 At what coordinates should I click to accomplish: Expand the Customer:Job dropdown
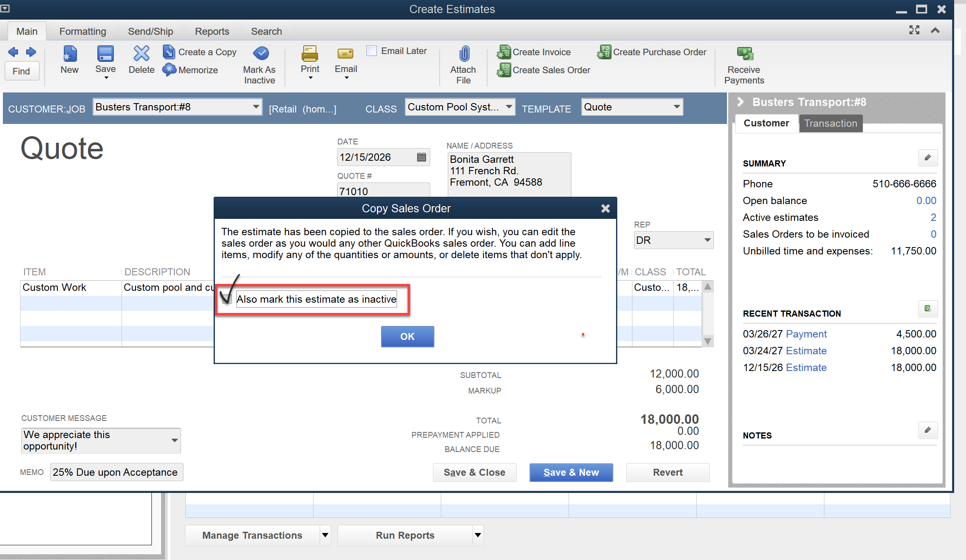click(x=256, y=107)
